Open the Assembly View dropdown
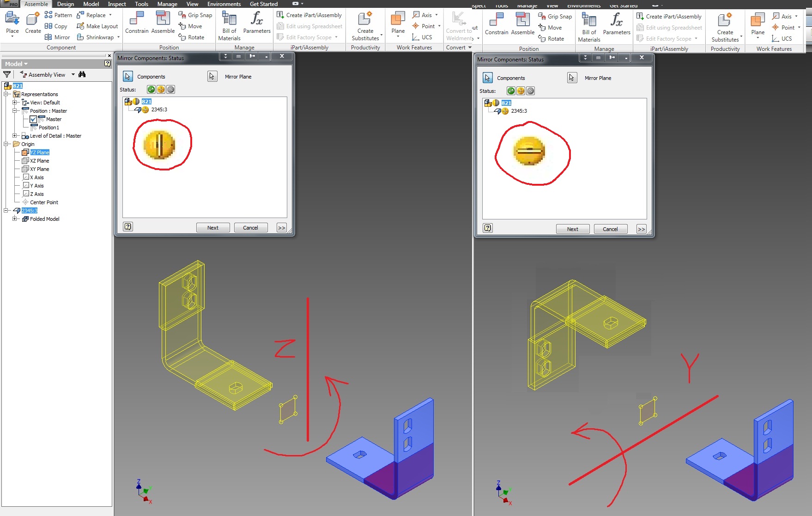The width and height of the screenshot is (812, 516). pyautogui.click(x=73, y=74)
